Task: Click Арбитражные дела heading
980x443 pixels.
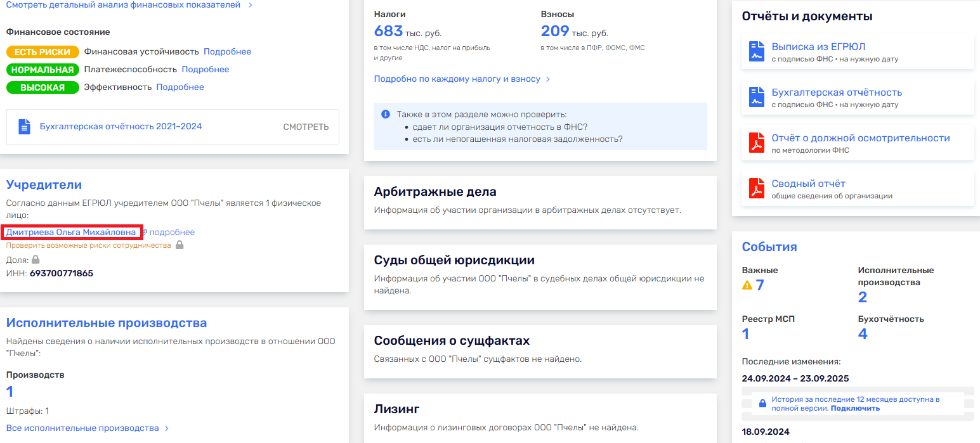Action: click(x=435, y=192)
